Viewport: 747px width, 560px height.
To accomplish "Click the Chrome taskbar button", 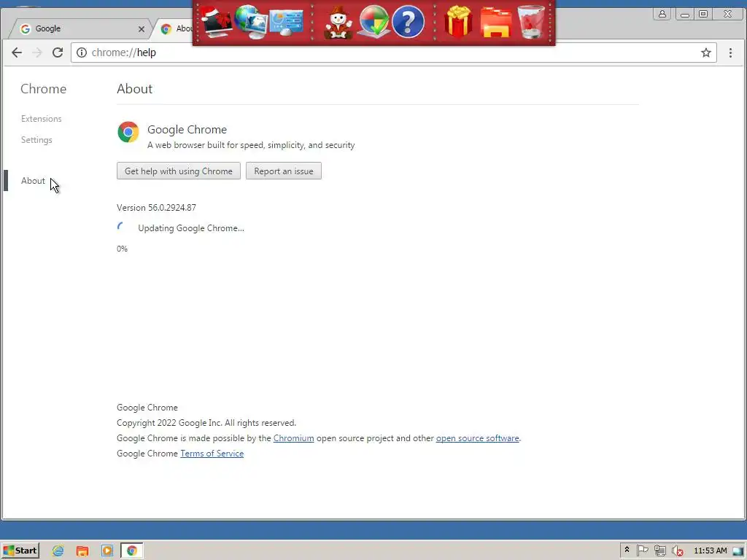I will [132, 551].
